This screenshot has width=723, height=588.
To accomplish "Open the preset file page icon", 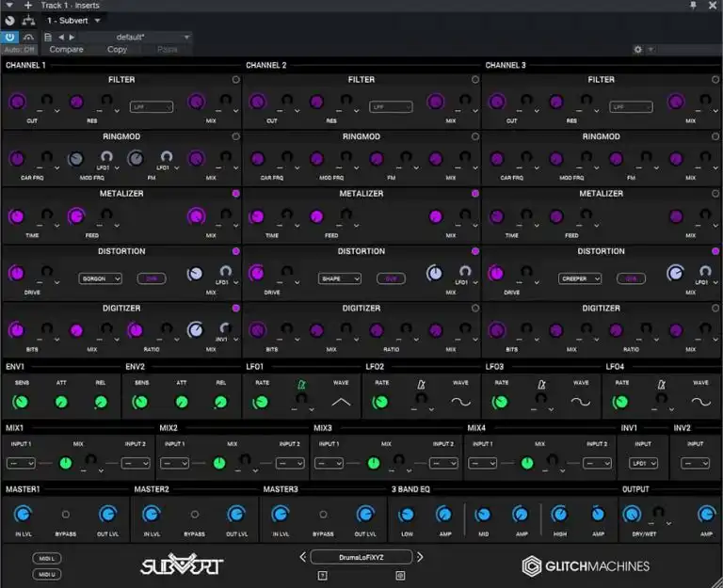I will pos(47,37).
